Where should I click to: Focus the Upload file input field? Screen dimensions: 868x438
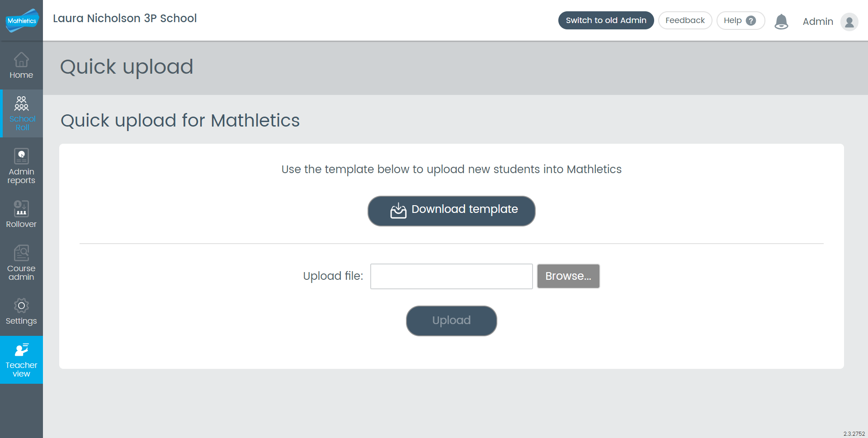click(451, 276)
